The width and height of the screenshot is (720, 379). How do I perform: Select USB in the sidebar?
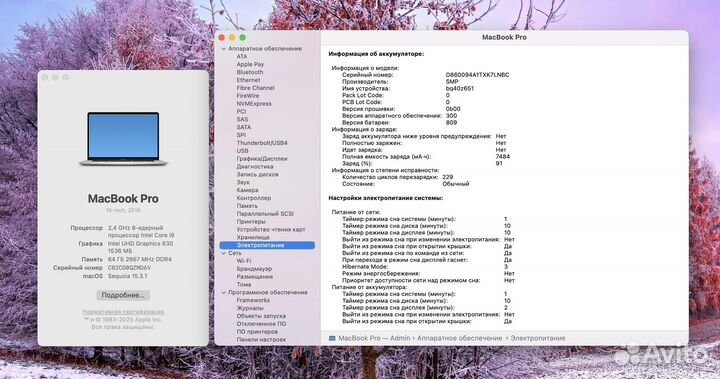click(242, 151)
